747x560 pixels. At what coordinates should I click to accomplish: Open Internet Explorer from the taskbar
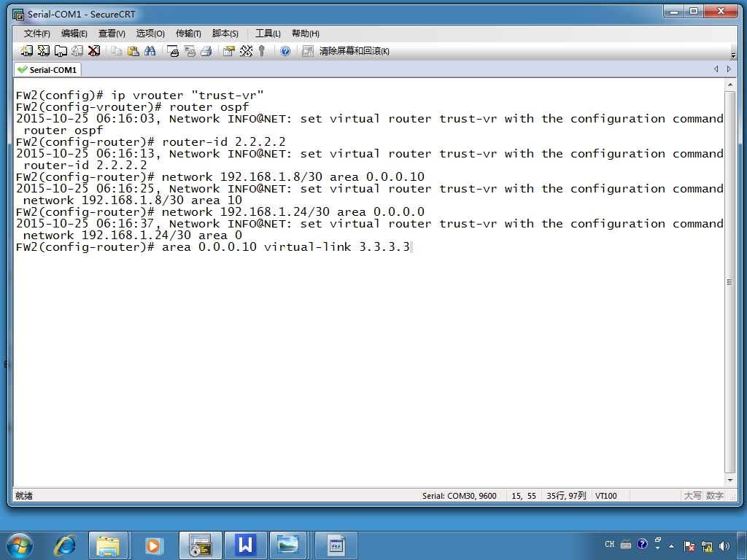(65, 545)
